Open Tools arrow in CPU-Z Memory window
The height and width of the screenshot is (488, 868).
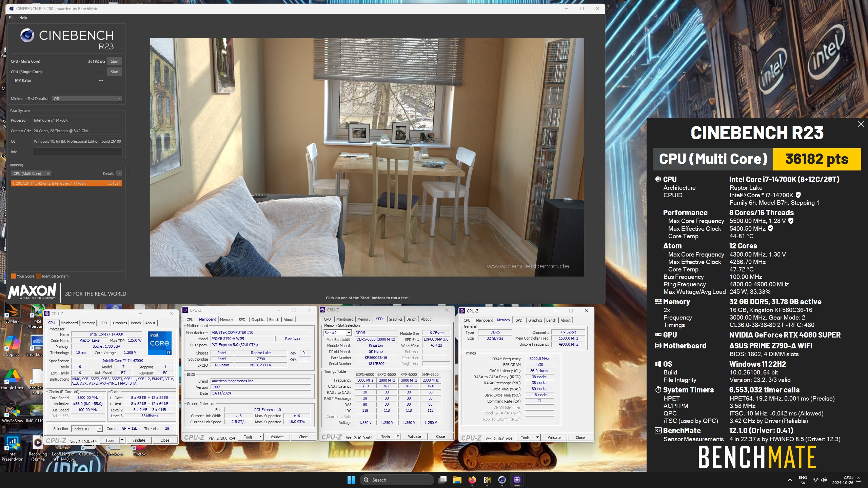click(x=537, y=438)
